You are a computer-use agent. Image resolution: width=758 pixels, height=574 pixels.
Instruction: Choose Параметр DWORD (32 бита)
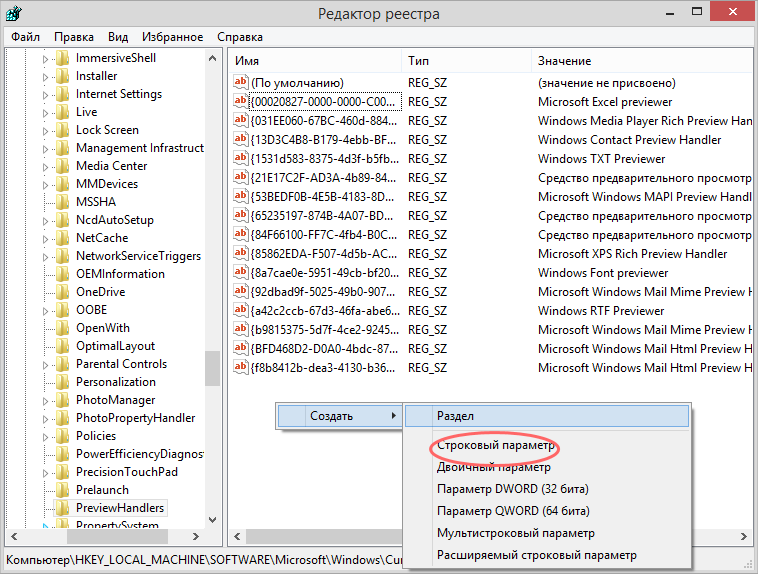(547, 489)
